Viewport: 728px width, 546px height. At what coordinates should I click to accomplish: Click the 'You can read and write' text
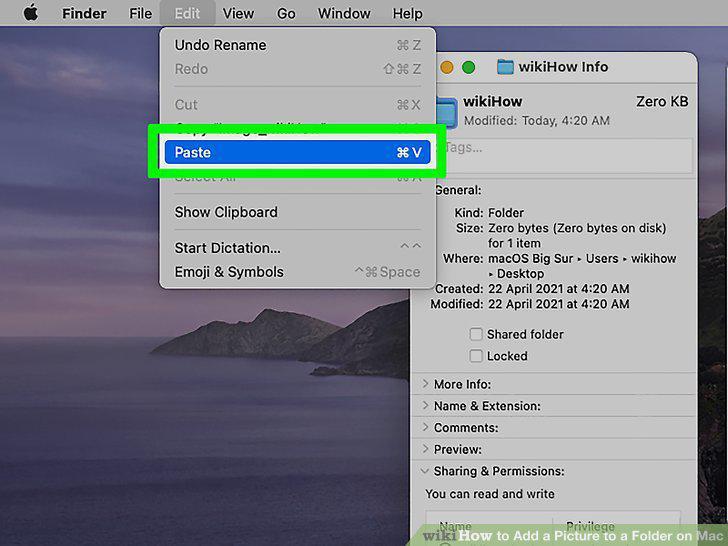pyautogui.click(x=490, y=494)
